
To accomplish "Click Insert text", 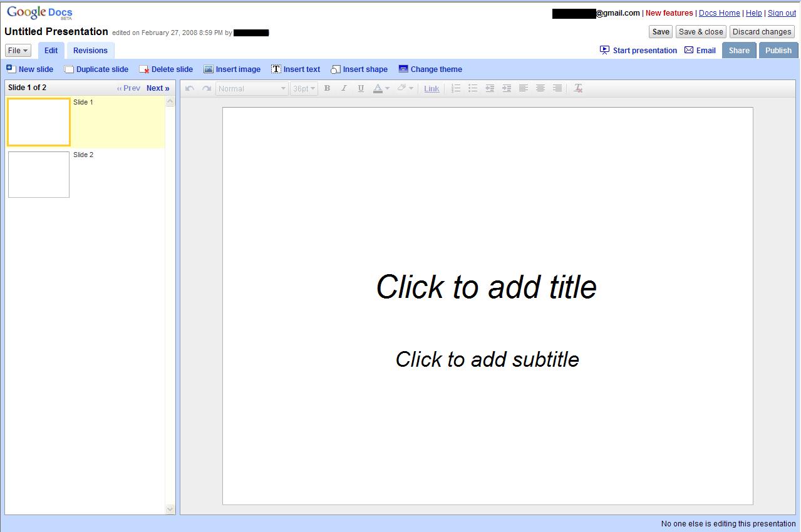I will coord(296,69).
